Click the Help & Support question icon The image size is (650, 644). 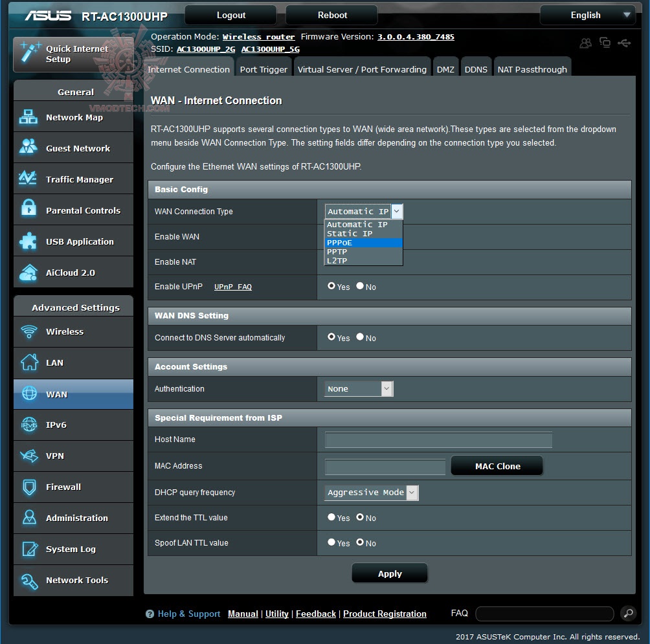[x=150, y=614]
